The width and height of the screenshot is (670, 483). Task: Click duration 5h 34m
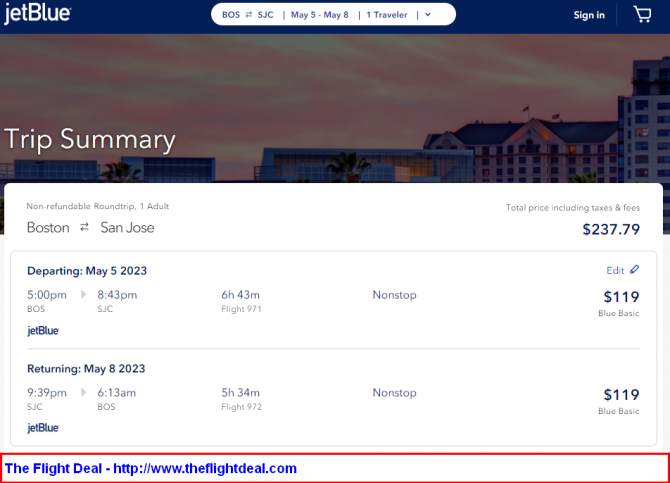click(241, 392)
